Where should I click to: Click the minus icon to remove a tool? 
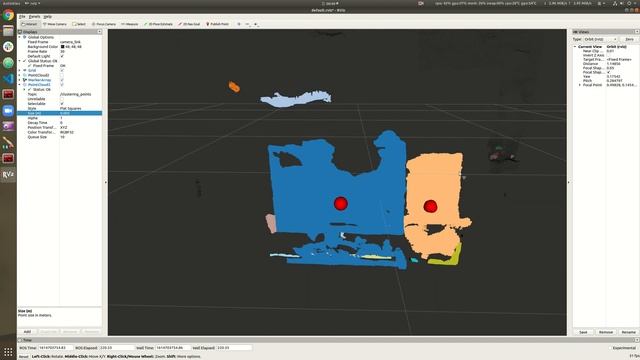coord(247,24)
